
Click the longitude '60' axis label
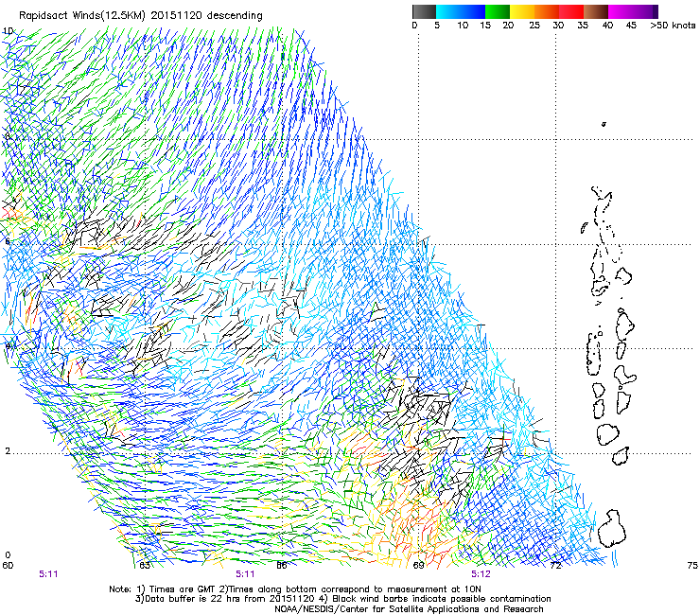(x=8, y=566)
